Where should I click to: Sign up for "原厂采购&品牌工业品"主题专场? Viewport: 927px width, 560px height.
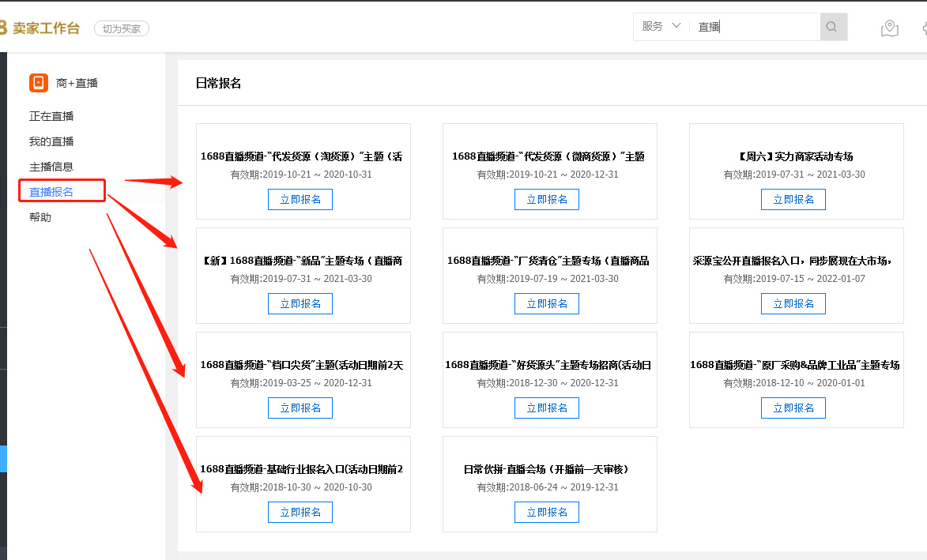coord(793,408)
